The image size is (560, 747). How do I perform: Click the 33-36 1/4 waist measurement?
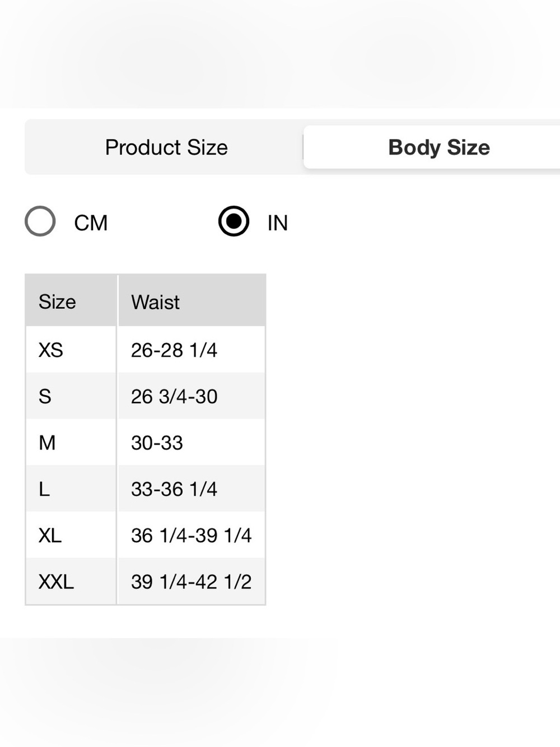point(174,489)
